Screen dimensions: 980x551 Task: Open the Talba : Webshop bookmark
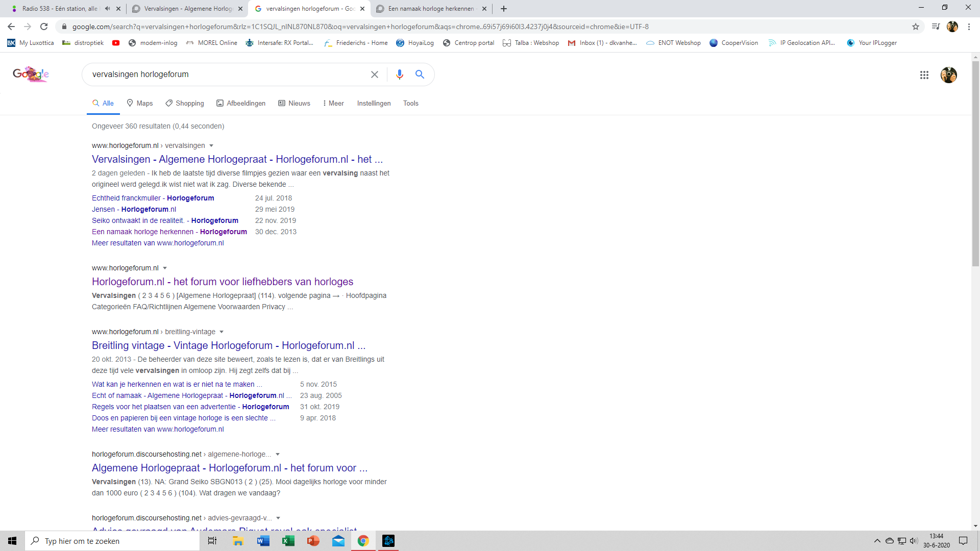[x=531, y=43]
